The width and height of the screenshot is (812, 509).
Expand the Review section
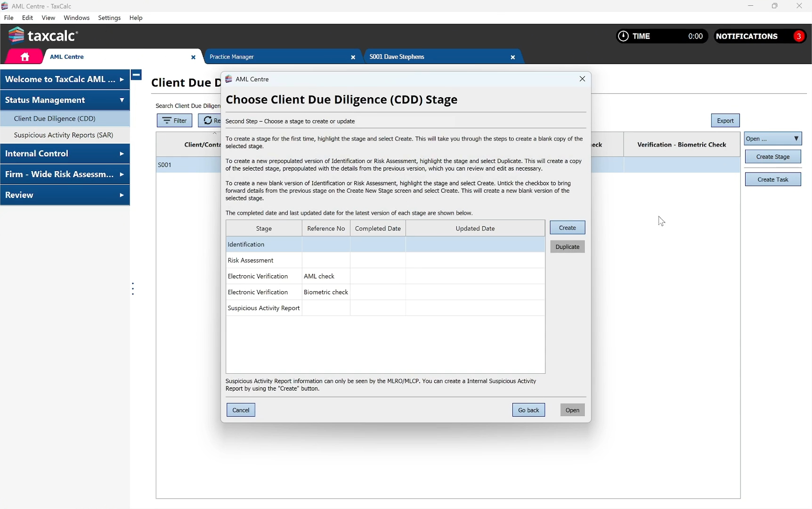point(65,195)
